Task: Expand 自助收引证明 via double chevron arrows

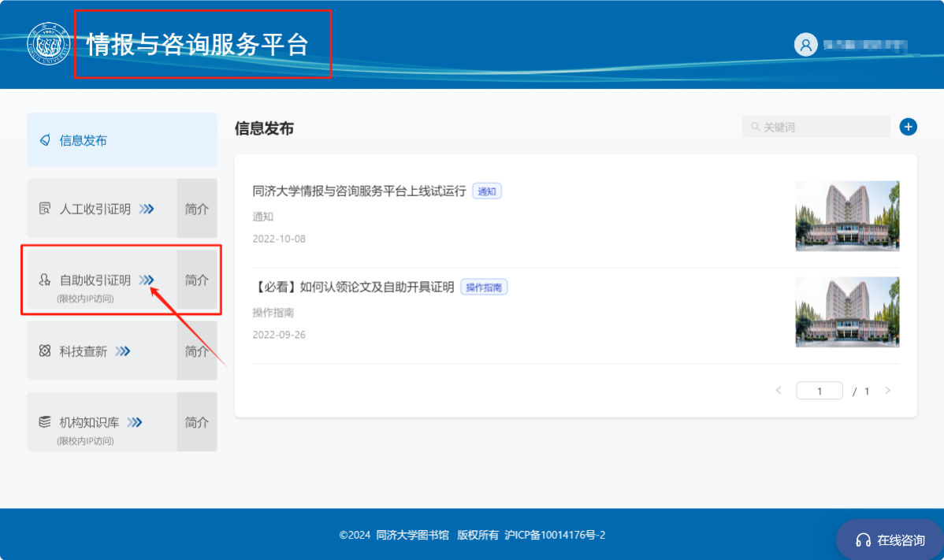Action: (x=147, y=280)
